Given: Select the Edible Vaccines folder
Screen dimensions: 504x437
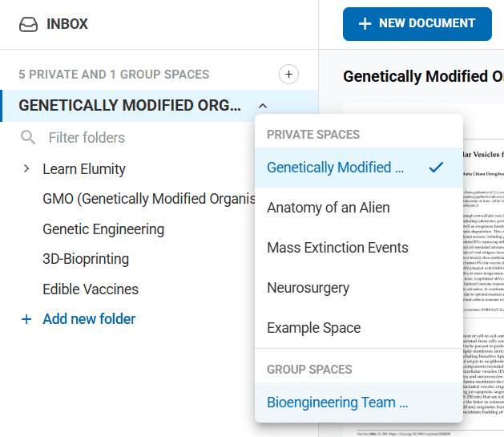Looking at the screenshot, I should (x=91, y=289).
